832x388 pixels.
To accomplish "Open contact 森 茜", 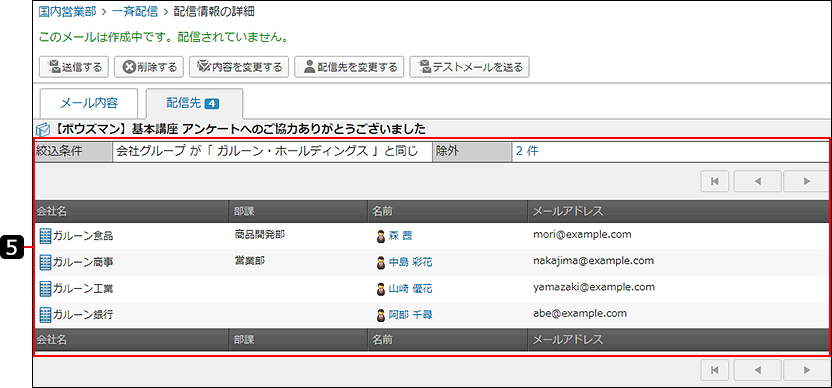I will [x=400, y=236].
